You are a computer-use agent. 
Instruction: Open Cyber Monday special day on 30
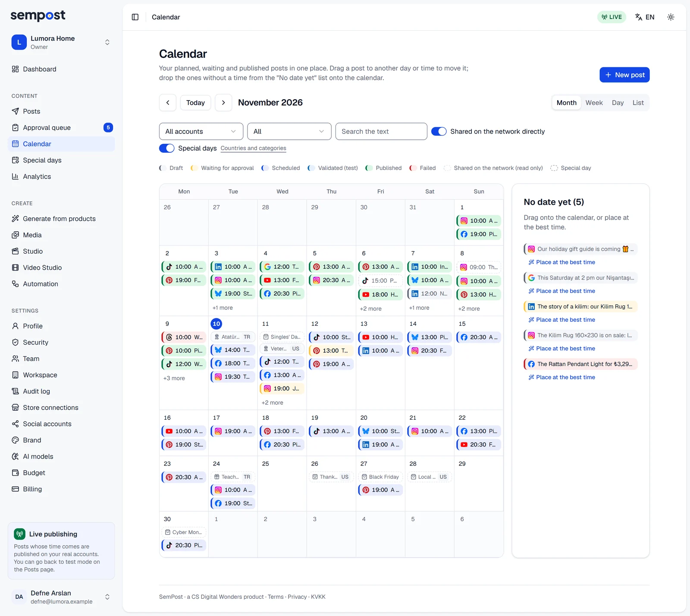coord(184,533)
